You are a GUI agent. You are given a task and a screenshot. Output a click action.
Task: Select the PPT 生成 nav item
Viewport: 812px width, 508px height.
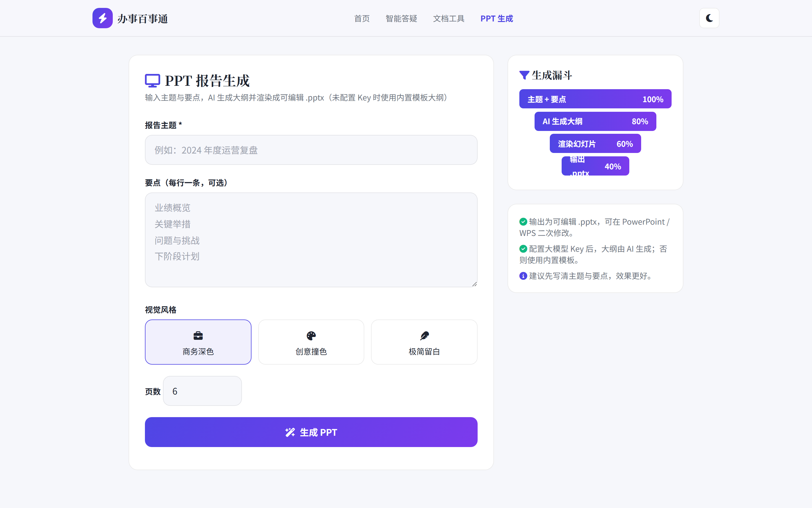point(497,18)
